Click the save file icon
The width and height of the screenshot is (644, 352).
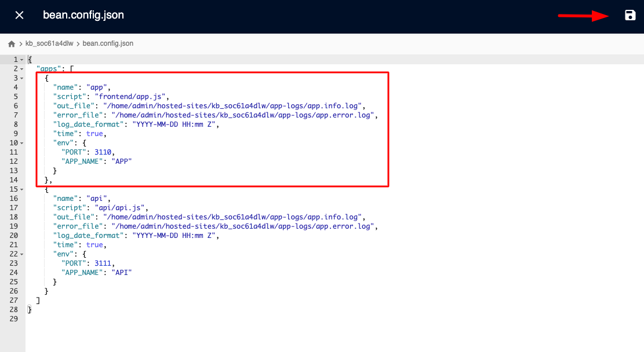click(x=630, y=16)
